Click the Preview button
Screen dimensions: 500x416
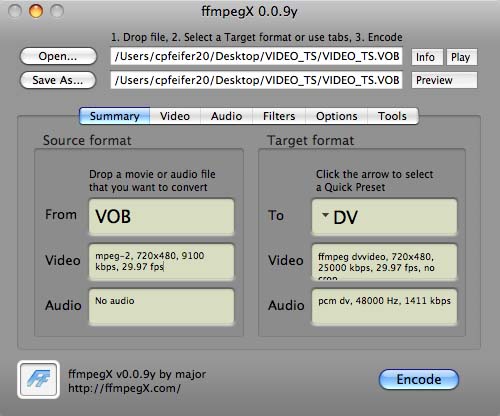(x=444, y=80)
